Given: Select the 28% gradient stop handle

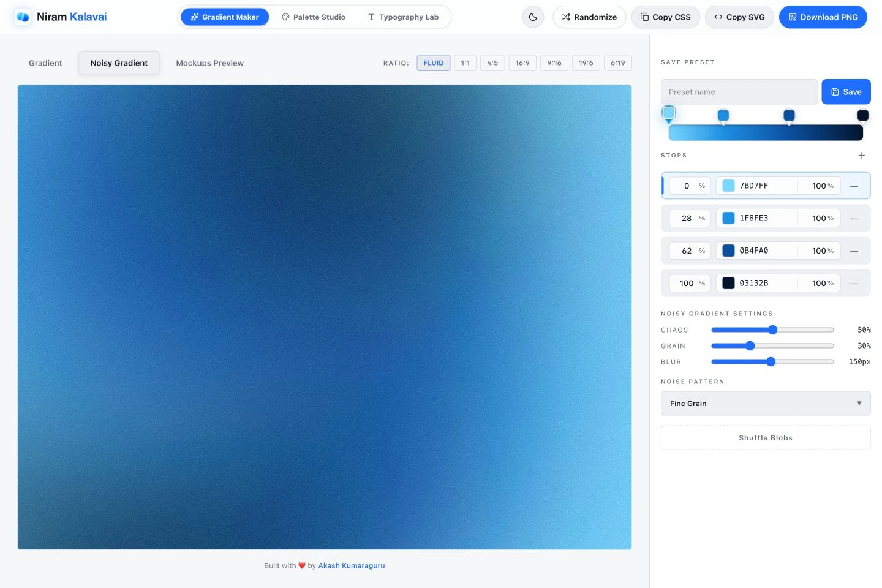Looking at the screenshot, I should [723, 116].
